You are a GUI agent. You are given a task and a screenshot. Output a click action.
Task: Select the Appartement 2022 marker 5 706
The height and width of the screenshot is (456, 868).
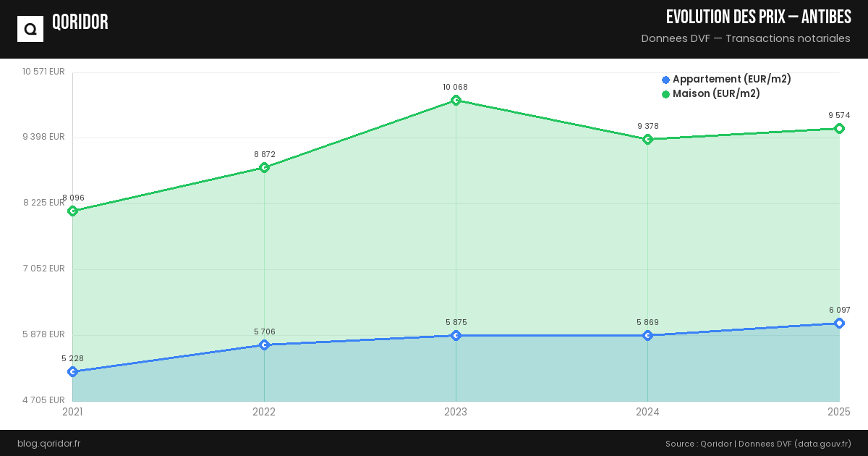(x=264, y=345)
